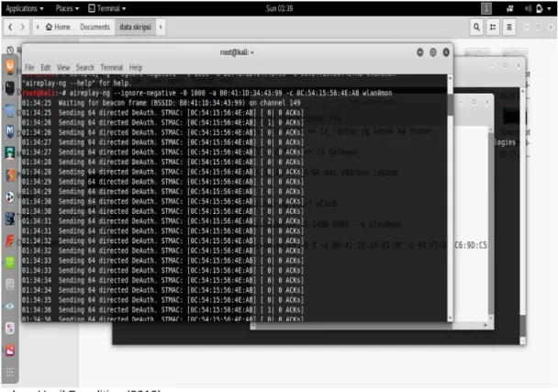Click the terminal scrollbar down arrow

point(451,318)
